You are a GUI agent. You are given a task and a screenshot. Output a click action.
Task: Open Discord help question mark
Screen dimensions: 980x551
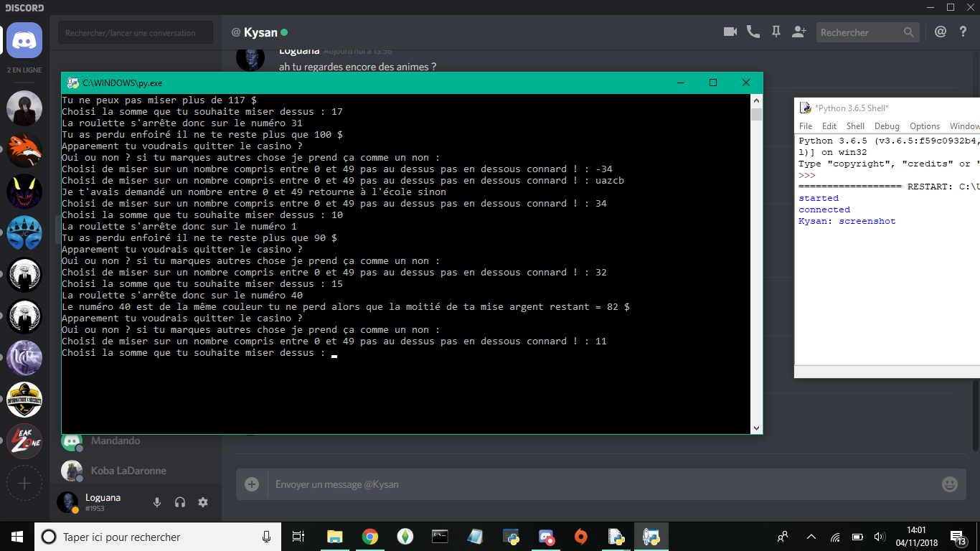(963, 32)
